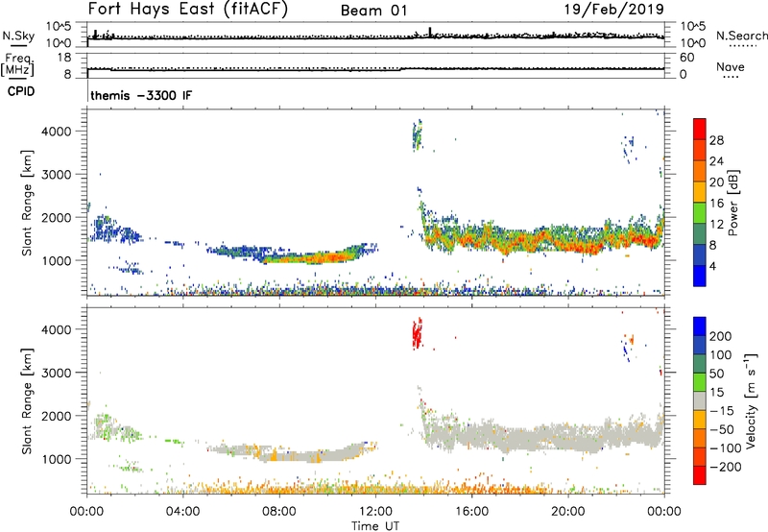The image size is (768, 532).
Task: Click the '12:00' time axis tick label
Action: click(375, 512)
